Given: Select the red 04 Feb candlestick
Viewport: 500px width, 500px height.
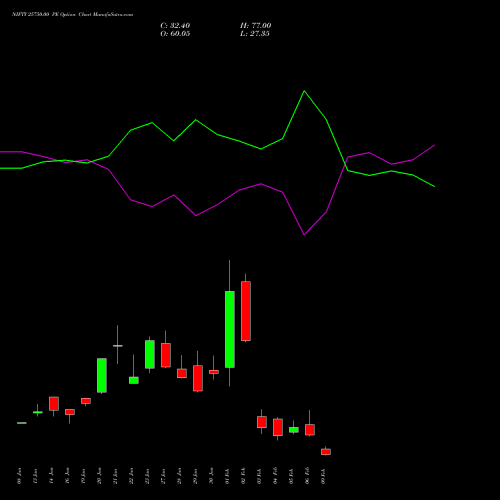Looking at the screenshot, I should click(x=278, y=427).
